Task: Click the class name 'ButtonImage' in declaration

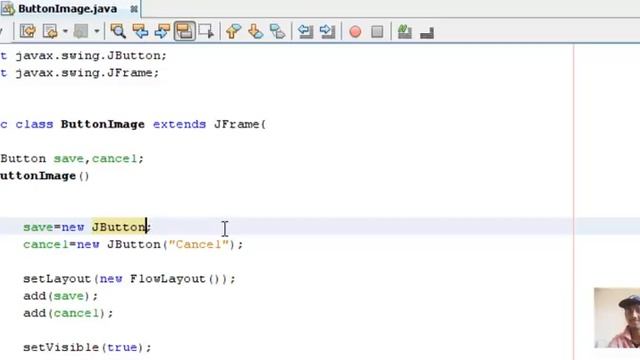Action: coord(103,124)
